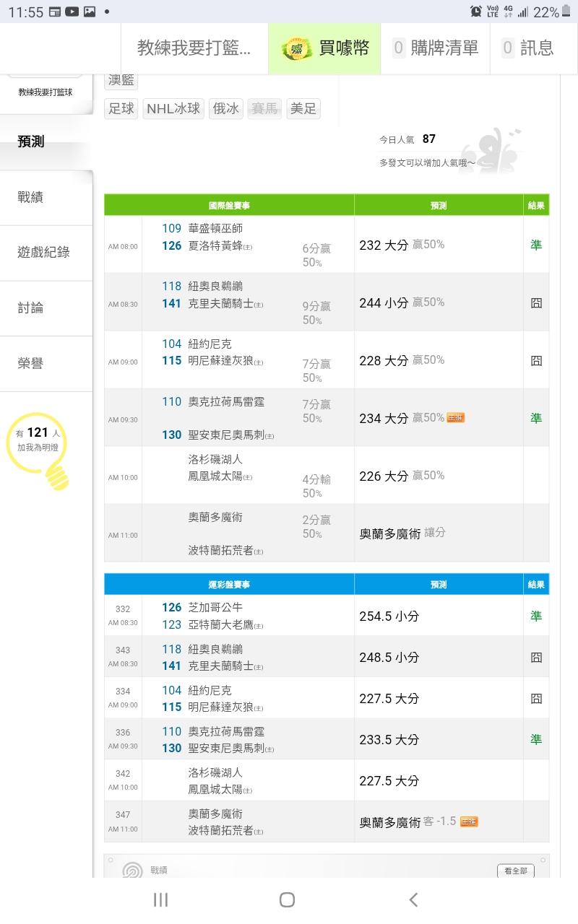578x924 pixels.
Task: Open Android recent apps icon
Action: click(x=160, y=899)
